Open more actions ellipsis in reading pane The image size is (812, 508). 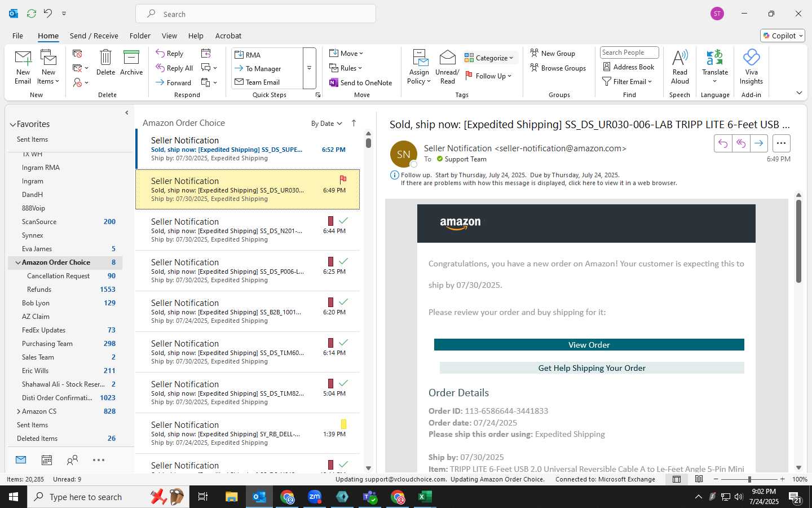(x=781, y=143)
